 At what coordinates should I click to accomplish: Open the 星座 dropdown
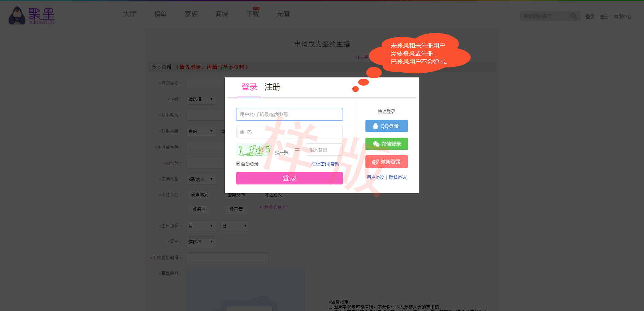pos(201,242)
